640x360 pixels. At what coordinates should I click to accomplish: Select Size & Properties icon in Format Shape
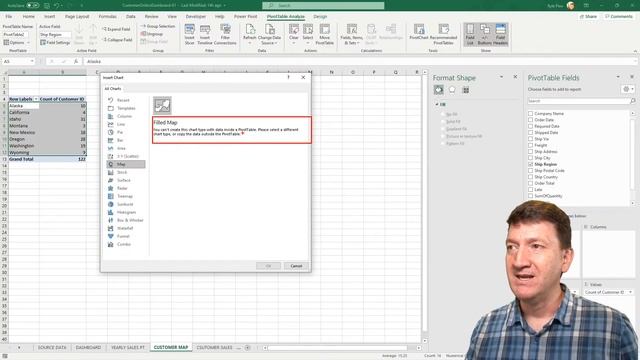pyautogui.click(x=466, y=90)
